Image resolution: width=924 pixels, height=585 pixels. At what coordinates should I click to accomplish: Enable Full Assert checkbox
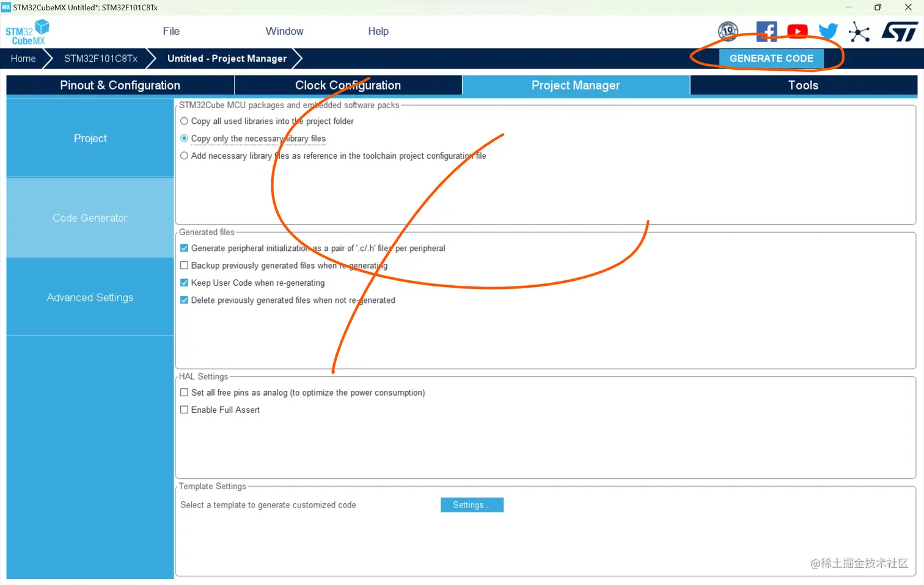(x=184, y=410)
